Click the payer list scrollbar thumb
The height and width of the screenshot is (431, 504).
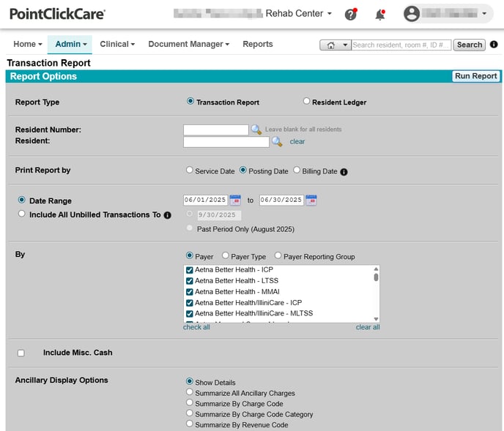(x=376, y=277)
